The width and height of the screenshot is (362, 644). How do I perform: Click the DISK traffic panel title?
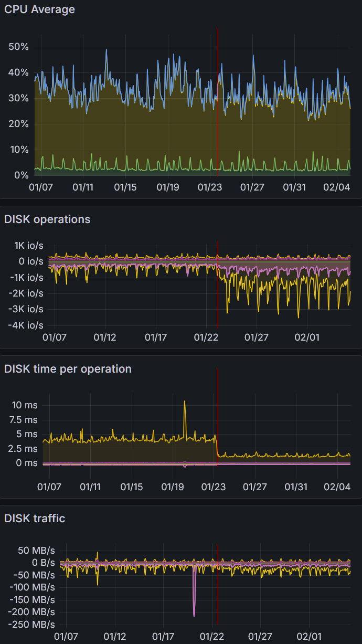coord(35,519)
